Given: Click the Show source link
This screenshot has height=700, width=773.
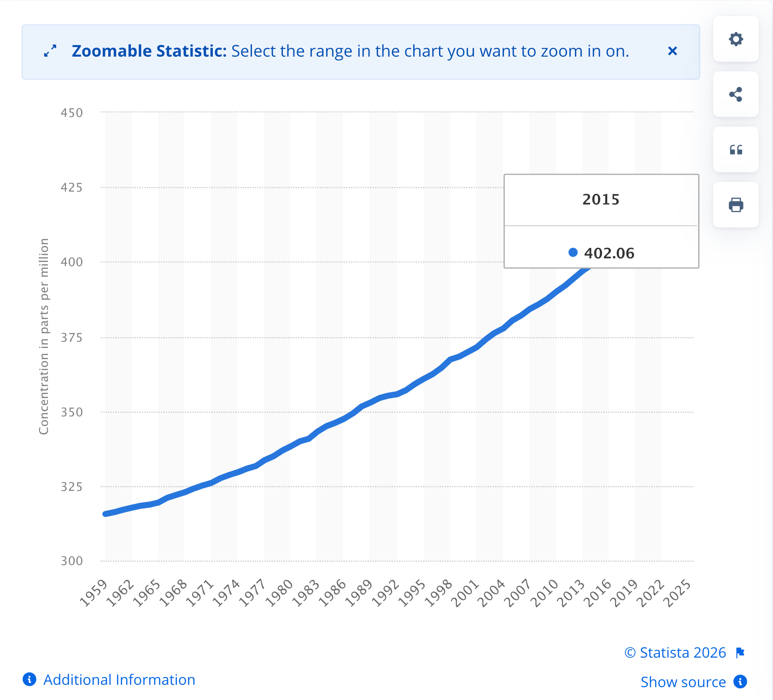Looking at the screenshot, I should 683,682.
